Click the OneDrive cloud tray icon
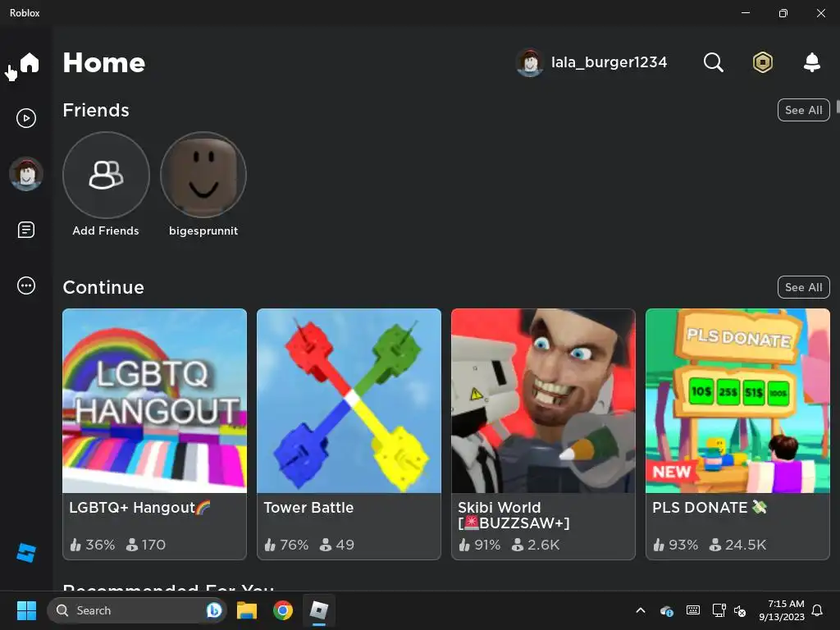The image size is (840, 630). [x=666, y=610]
